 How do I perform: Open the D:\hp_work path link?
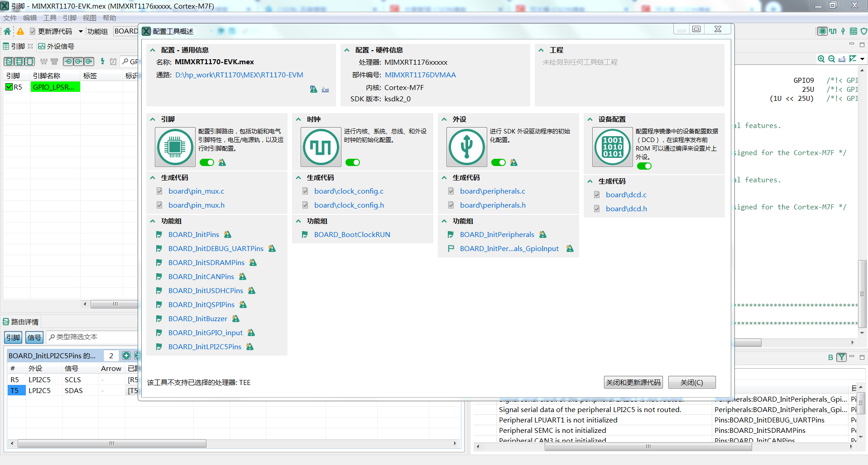tap(240, 75)
